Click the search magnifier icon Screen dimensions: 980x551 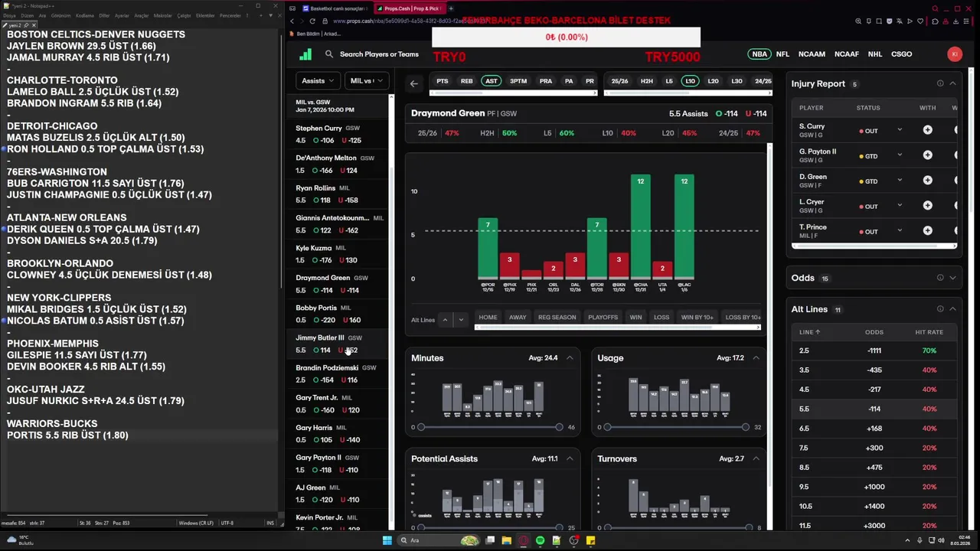pos(329,54)
